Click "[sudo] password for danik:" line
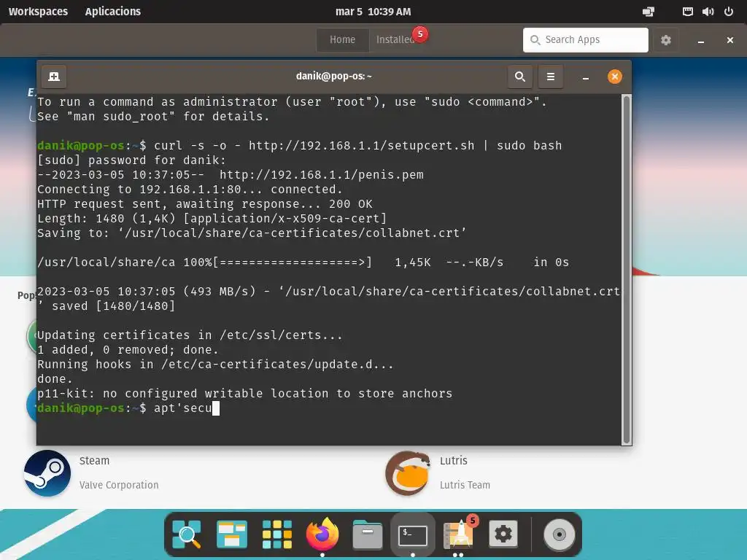The width and height of the screenshot is (747, 560). pyautogui.click(x=131, y=160)
